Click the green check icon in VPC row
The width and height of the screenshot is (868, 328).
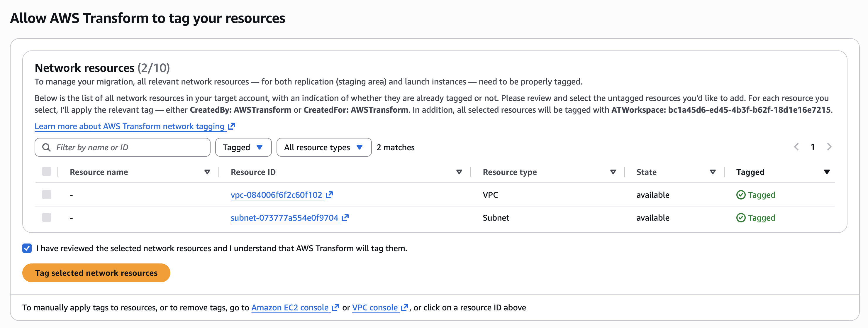[x=741, y=195]
